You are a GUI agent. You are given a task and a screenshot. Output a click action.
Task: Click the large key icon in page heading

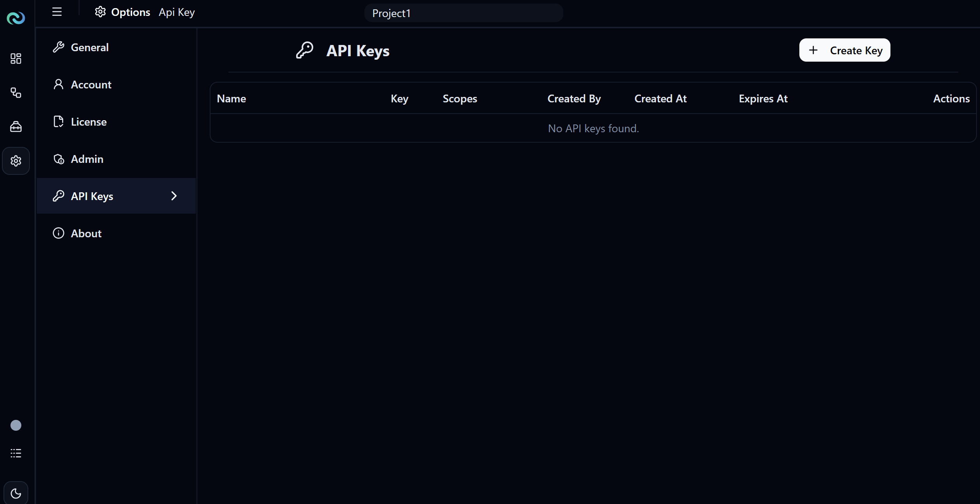pyautogui.click(x=305, y=50)
